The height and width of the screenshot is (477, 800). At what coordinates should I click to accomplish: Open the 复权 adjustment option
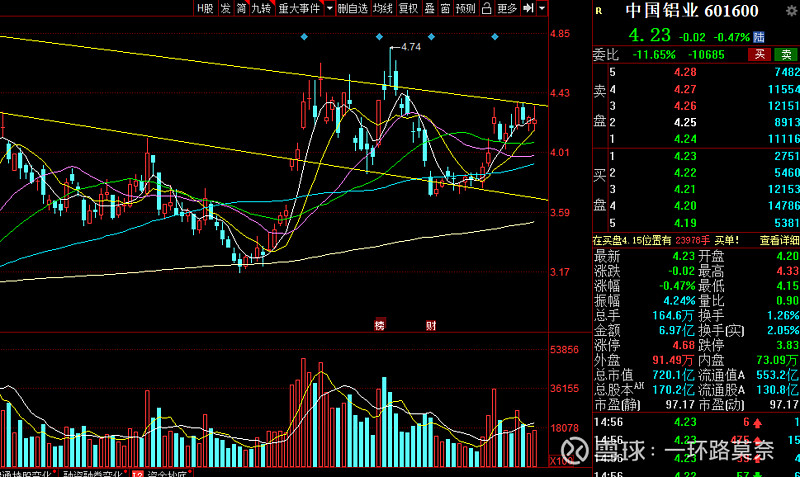click(x=408, y=8)
